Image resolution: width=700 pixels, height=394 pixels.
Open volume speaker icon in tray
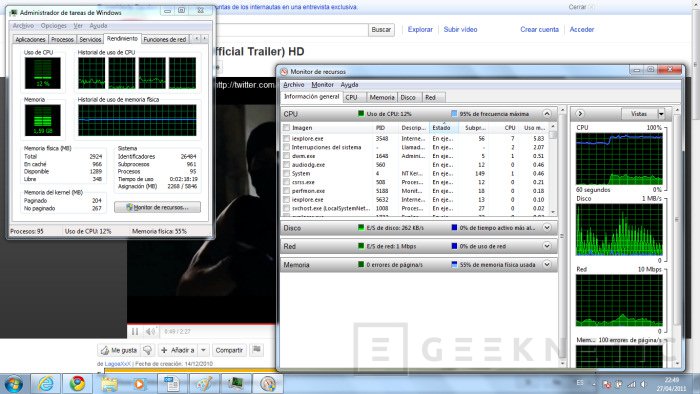[644, 384]
